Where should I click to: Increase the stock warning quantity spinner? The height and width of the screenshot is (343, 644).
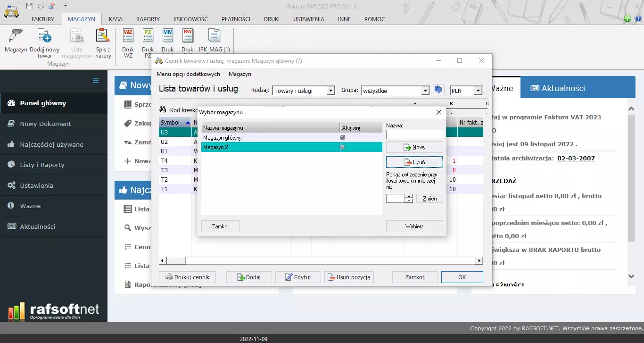(409, 196)
